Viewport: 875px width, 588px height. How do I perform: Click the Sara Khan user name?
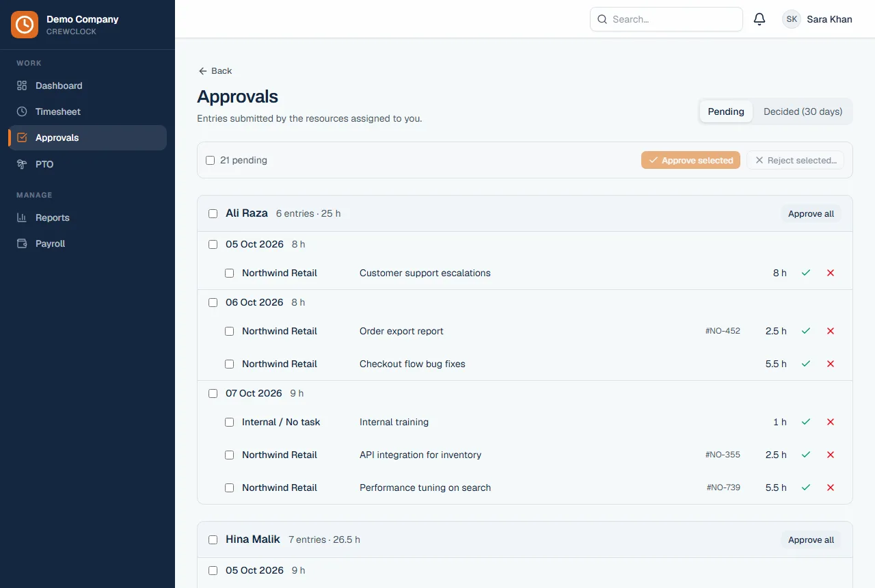point(829,19)
